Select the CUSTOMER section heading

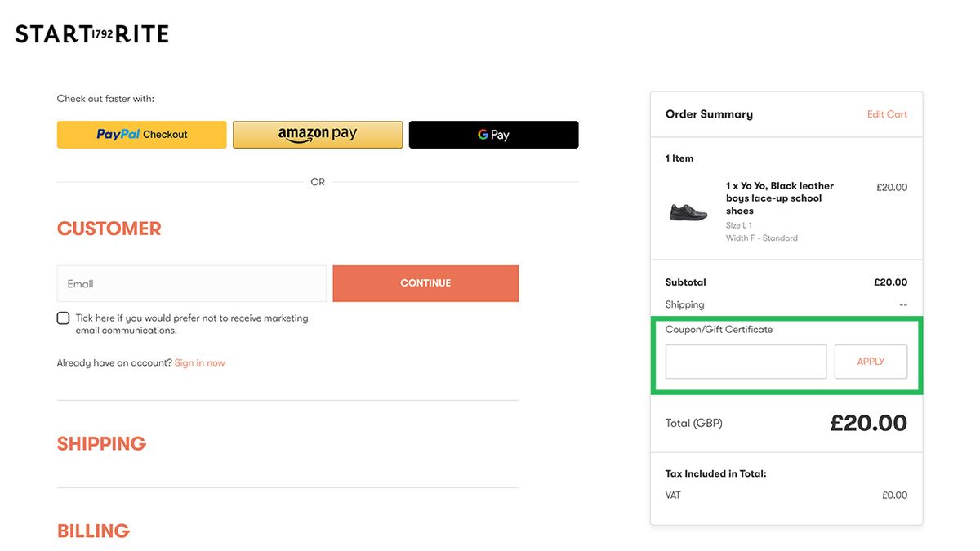pyautogui.click(x=109, y=228)
